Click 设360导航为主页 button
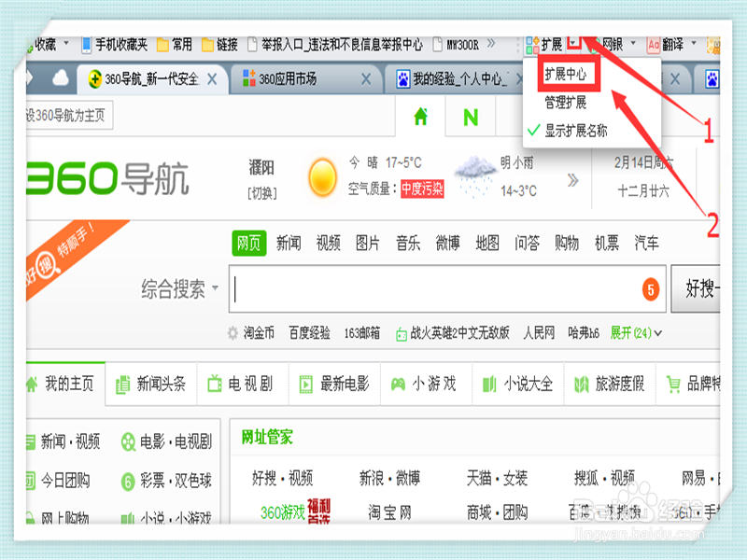 pyautogui.click(x=68, y=115)
